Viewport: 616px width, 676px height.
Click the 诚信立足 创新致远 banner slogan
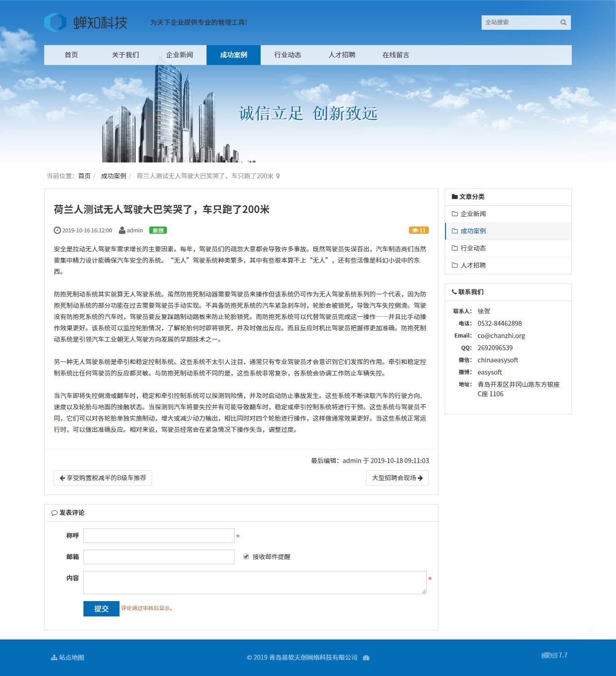308,114
